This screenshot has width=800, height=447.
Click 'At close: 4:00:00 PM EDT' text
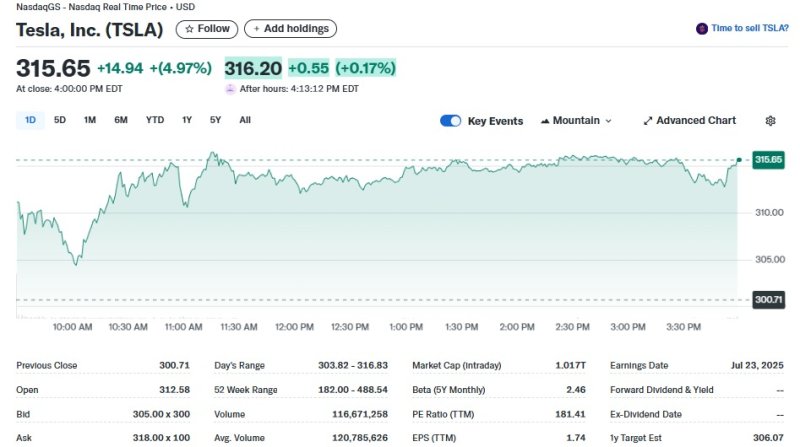(x=69, y=89)
